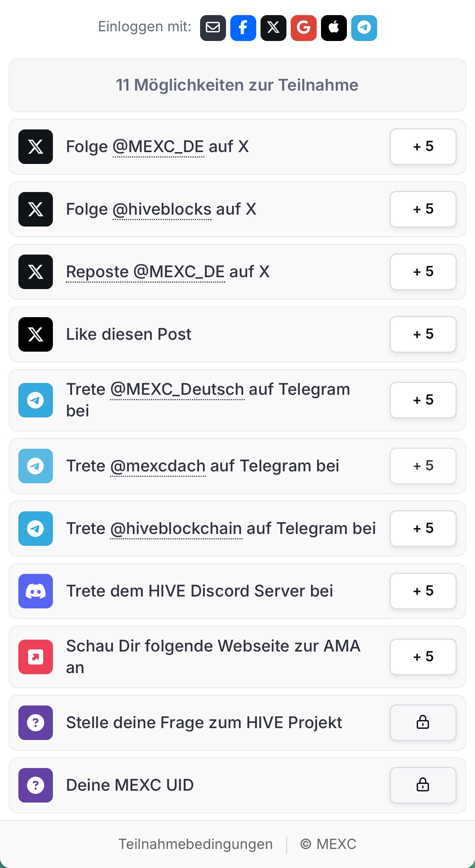Log in with the Telegram icon
Viewport: 475px width, 868px height.
364,28
